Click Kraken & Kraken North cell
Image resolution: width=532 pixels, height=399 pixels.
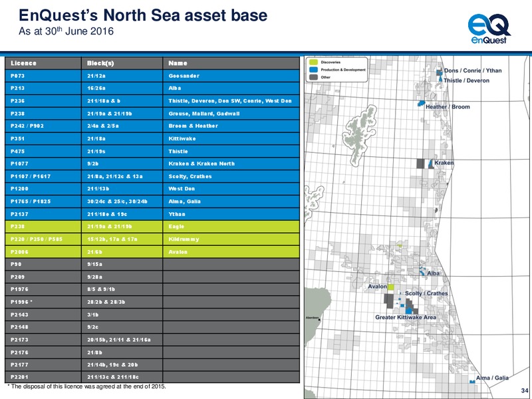tap(231, 164)
